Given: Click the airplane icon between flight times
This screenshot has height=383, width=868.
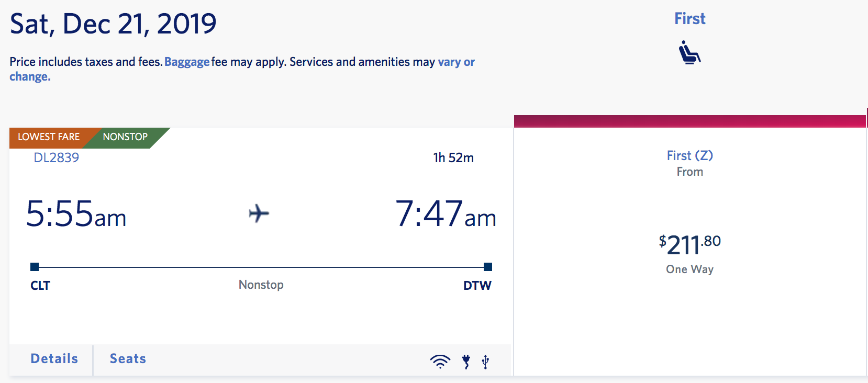Looking at the screenshot, I should click(259, 213).
